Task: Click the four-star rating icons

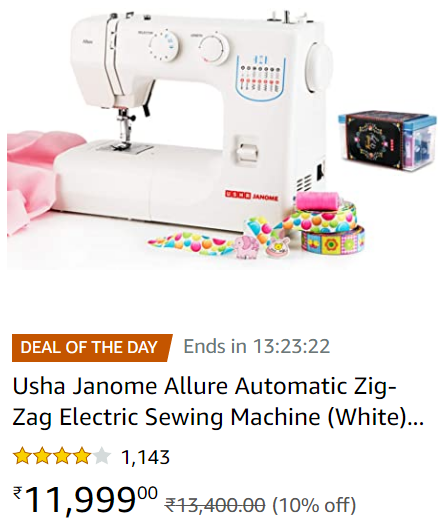Action: pos(62,456)
